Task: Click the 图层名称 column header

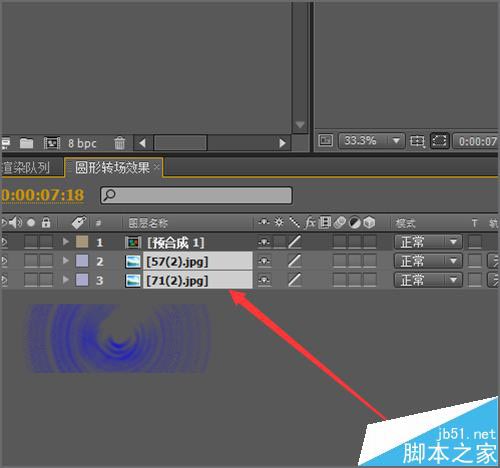Action: click(148, 223)
